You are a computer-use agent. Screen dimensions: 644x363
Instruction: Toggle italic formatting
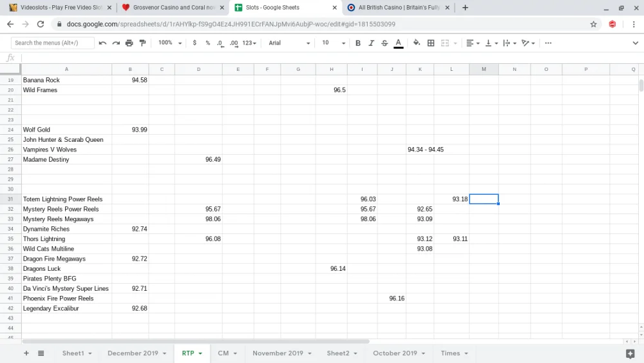[371, 43]
